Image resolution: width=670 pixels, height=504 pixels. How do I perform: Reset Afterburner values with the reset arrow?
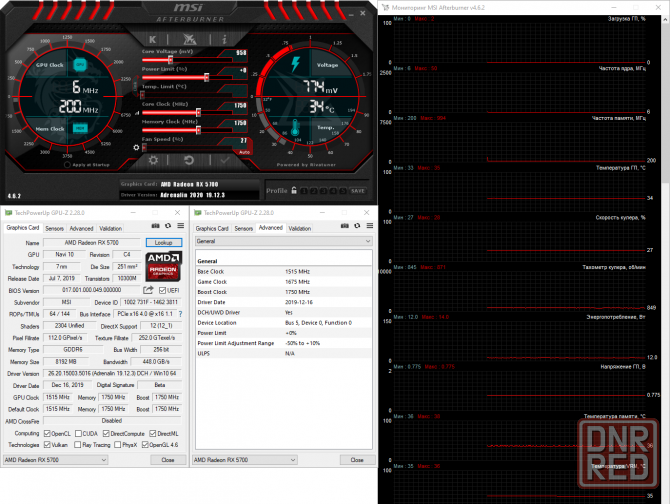click(x=189, y=160)
